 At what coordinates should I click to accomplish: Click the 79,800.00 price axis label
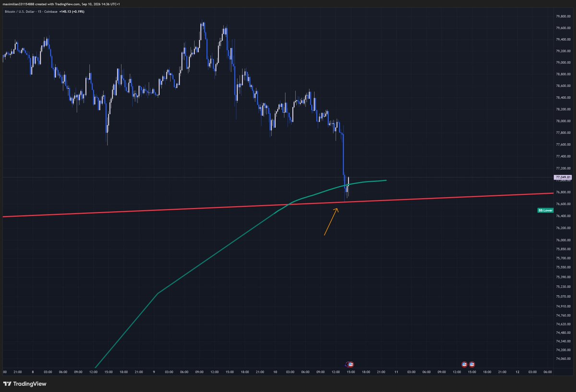click(x=564, y=16)
